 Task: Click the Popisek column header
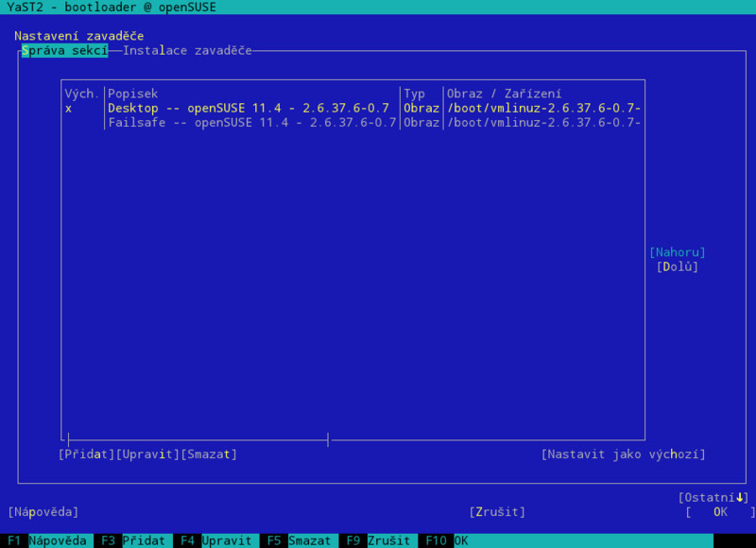[132, 94]
